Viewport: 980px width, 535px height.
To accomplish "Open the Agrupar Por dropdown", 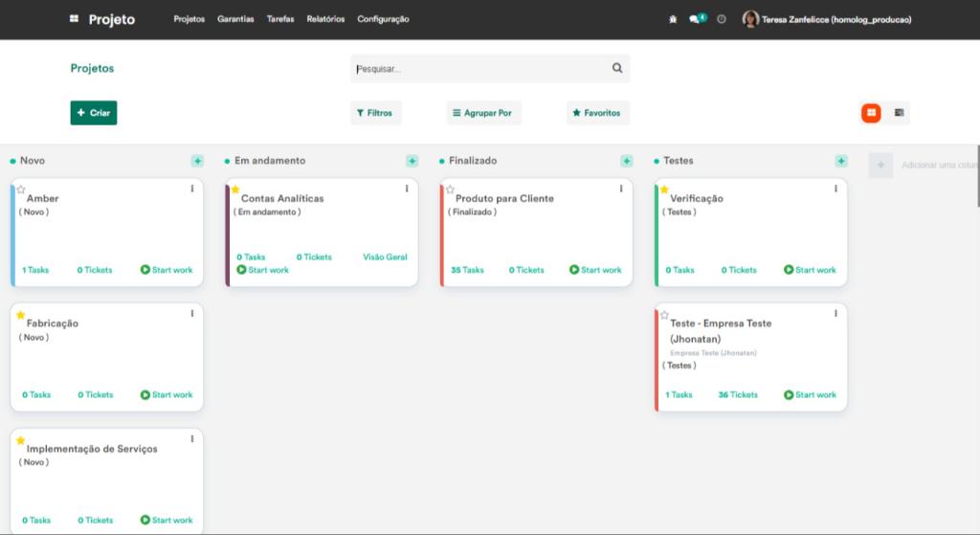I will [482, 113].
